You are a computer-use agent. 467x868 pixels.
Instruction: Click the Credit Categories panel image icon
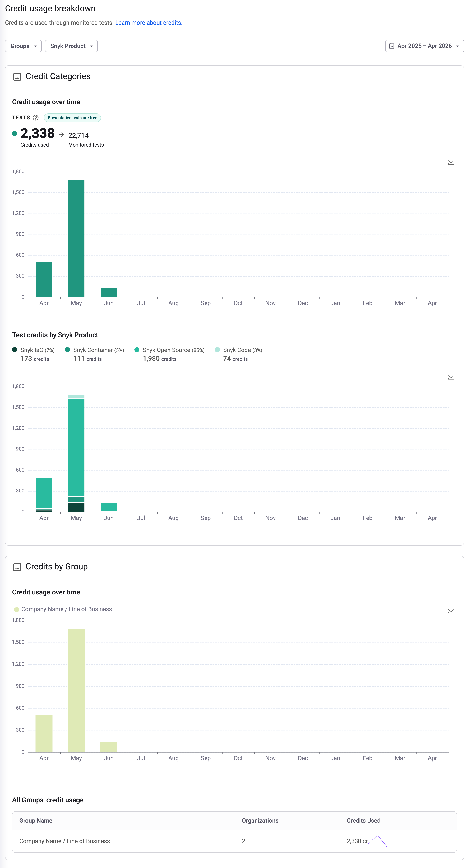click(x=17, y=77)
